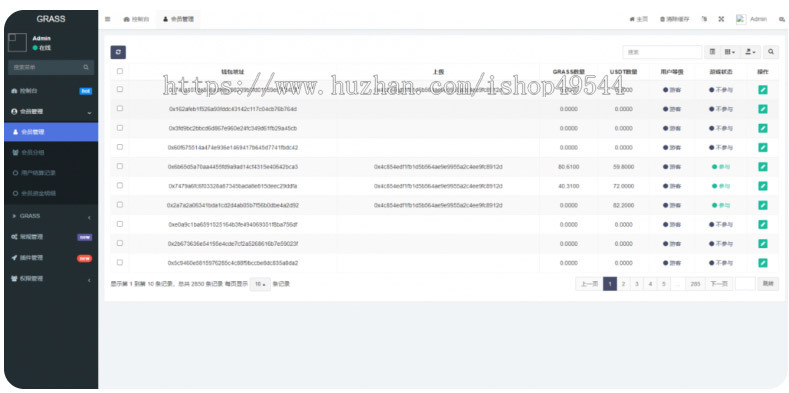Edit the row for wallet 0x5c9460e6815976
Image resolution: width=789 pixels, height=393 pixels.
point(763,263)
